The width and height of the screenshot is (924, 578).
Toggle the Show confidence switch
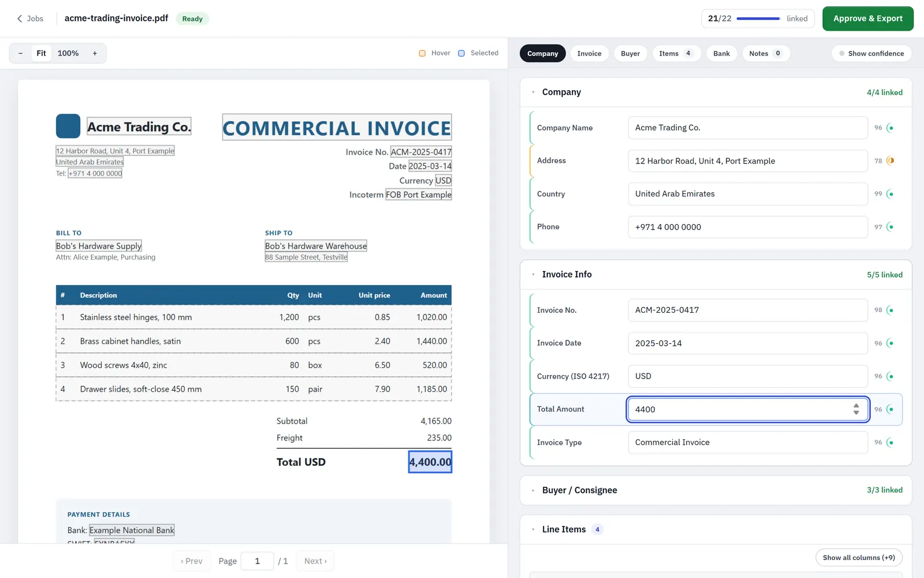coord(872,53)
